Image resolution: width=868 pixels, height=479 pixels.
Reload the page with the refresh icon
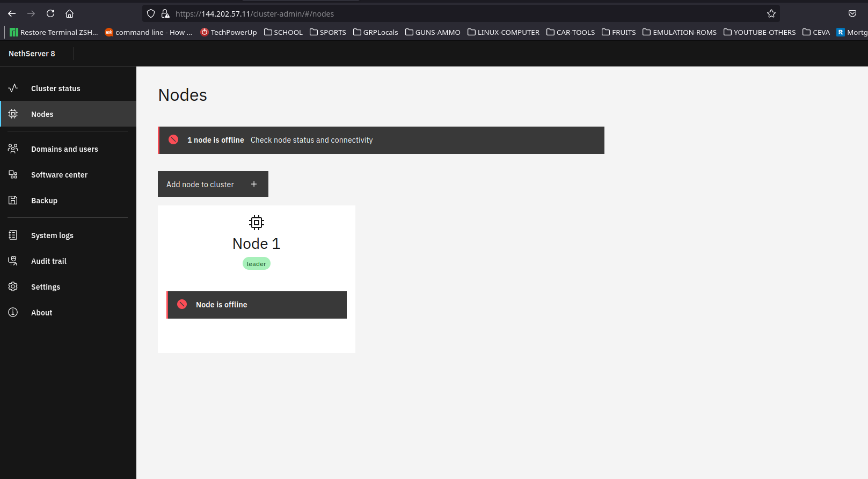(x=50, y=13)
